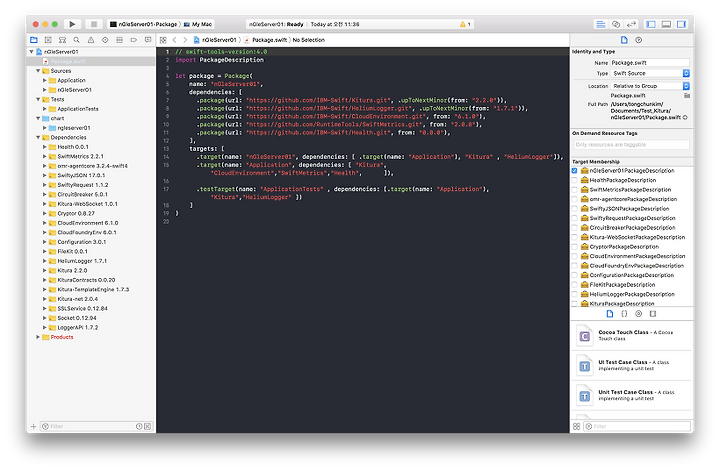The width and height of the screenshot is (720, 471).
Task: Open the Find navigator
Action: [76, 40]
